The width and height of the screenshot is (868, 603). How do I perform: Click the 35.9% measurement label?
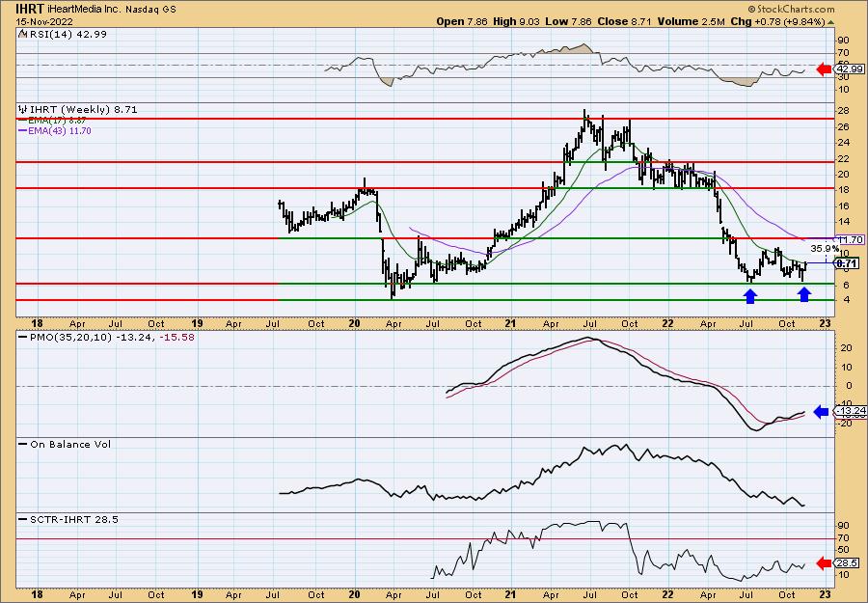(824, 248)
